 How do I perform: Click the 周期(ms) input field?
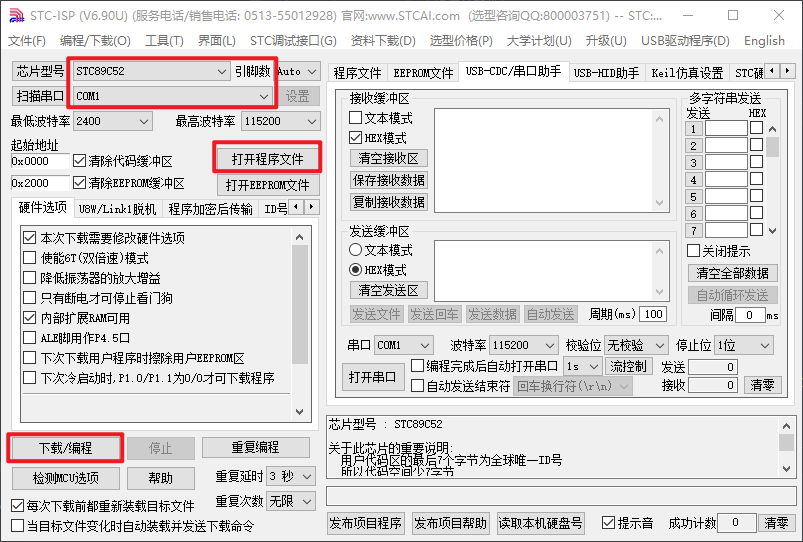click(653, 314)
